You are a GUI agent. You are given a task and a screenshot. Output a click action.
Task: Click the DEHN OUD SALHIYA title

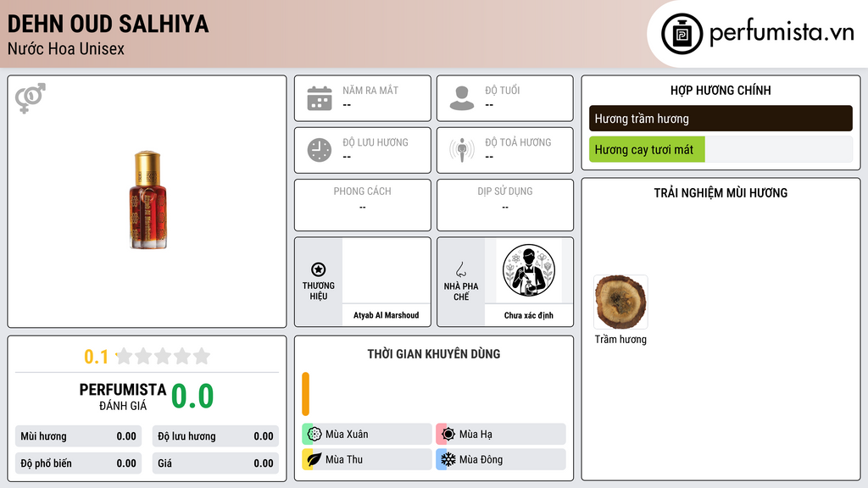click(108, 24)
